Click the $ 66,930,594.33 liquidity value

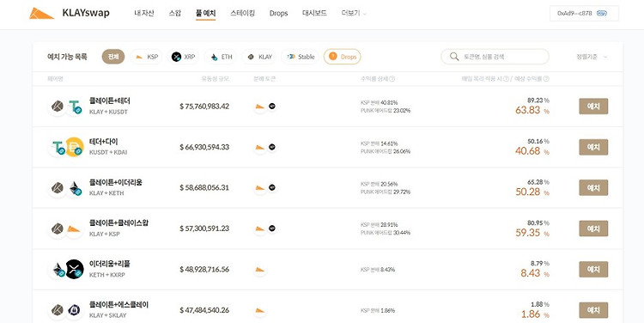[204, 147]
